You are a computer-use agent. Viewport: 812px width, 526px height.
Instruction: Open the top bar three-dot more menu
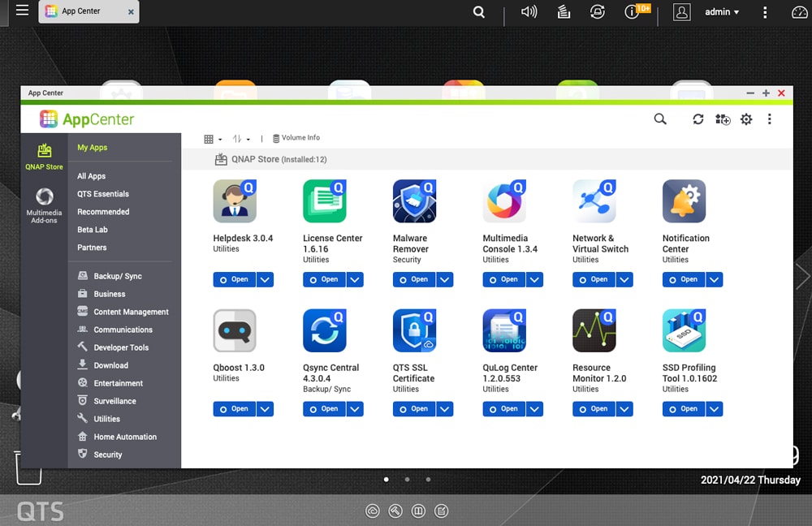pyautogui.click(x=765, y=12)
